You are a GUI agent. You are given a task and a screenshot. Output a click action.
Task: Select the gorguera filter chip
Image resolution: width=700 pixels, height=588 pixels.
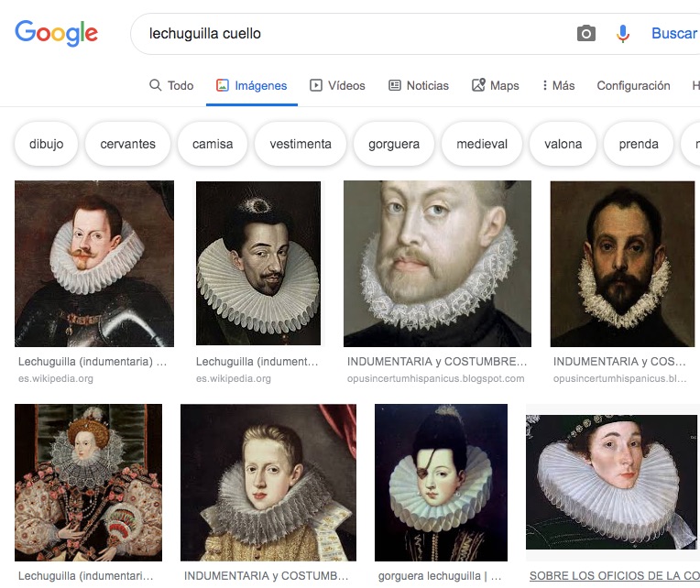pos(394,144)
